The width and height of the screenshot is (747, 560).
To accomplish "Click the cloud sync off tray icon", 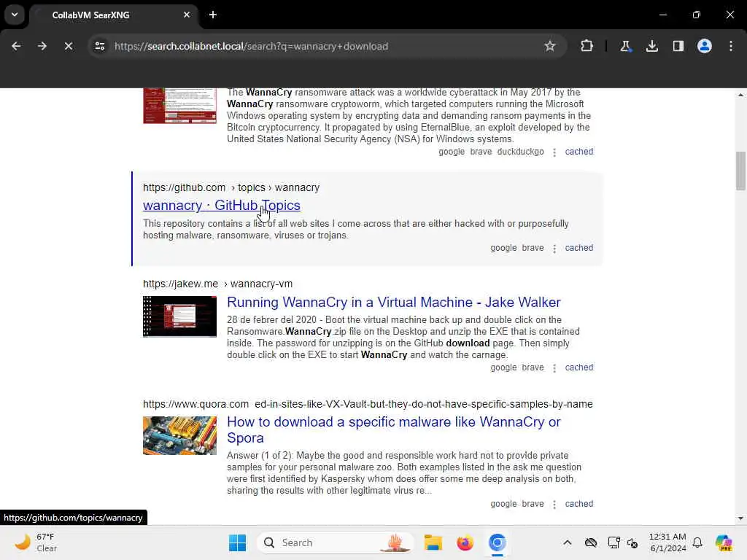I will [x=591, y=542].
